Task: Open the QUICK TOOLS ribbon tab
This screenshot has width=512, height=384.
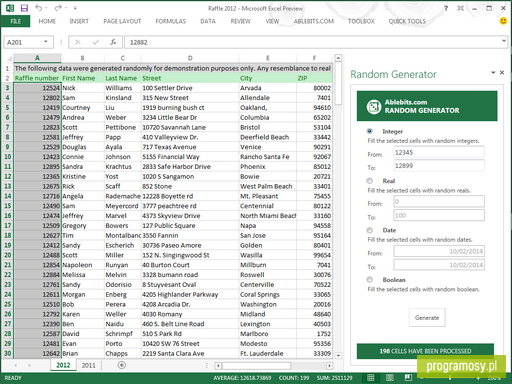Action: (x=407, y=21)
